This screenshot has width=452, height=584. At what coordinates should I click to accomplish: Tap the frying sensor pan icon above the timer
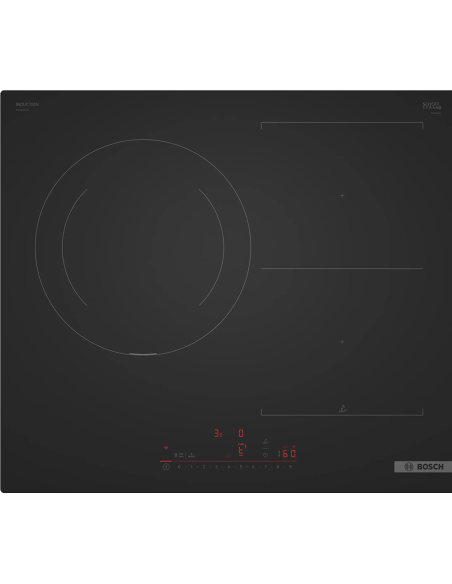pyautogui.click(x=266, y=442)
